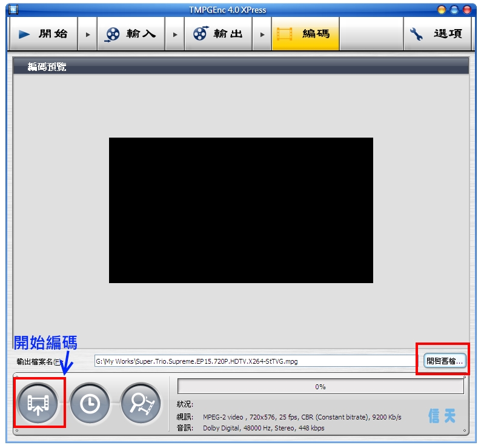Click the arrow between 輸出 and 編碼
This screenshot has width=481, height=448.
262,35
